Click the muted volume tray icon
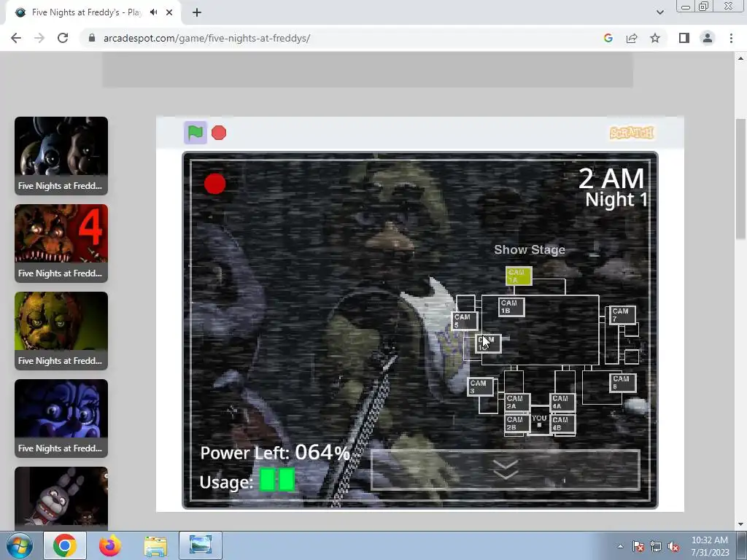This screenshot has width=747, height=560. point(673,546)
